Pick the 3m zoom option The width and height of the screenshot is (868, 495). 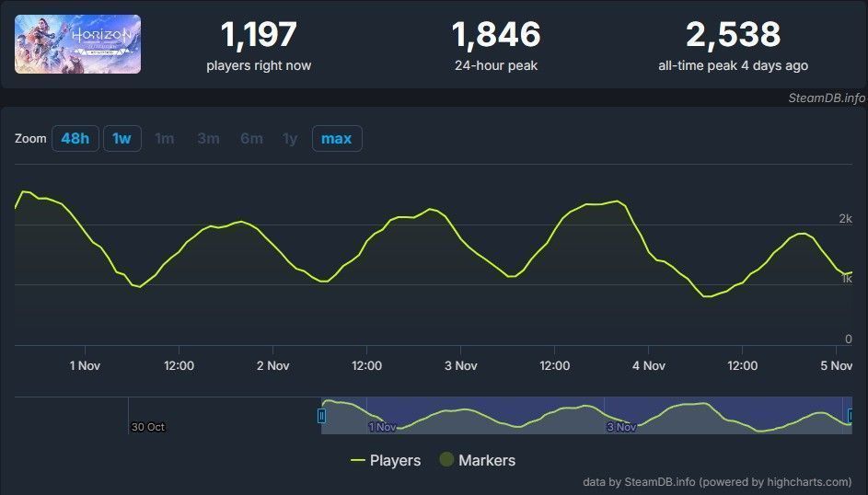point(208,139)
